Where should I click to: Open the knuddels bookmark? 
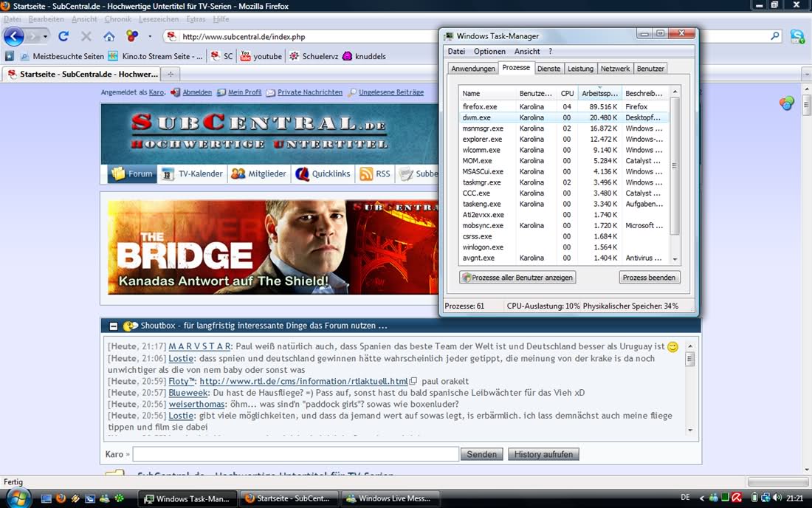(364, 56)
